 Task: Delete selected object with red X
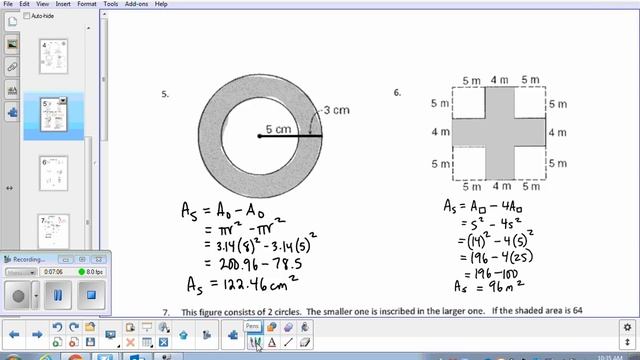click(x=130, y=342)
